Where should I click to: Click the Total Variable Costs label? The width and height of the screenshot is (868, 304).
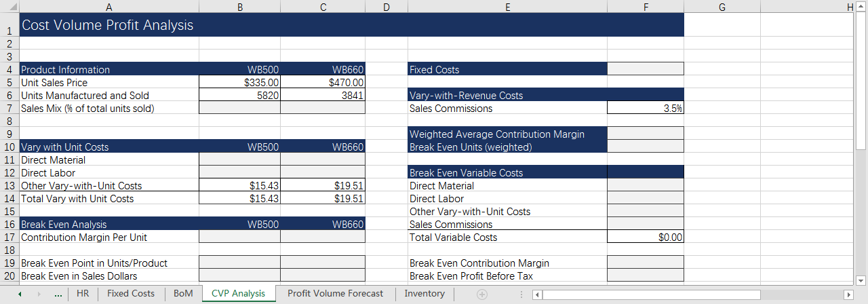pos(453,237)
